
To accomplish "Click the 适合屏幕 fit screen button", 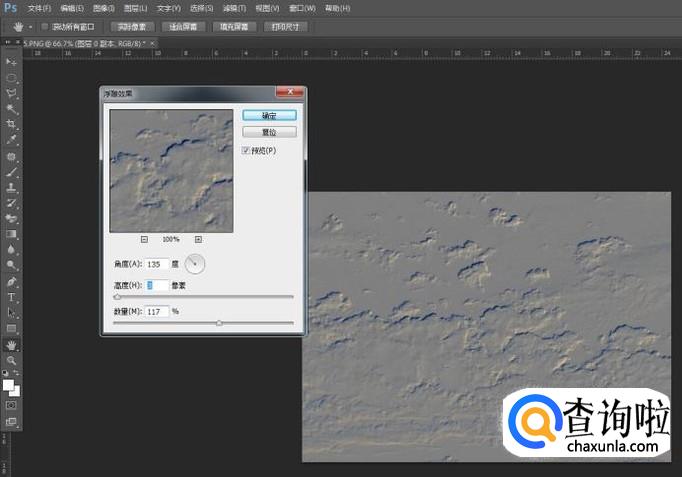I will pos(181,26).
